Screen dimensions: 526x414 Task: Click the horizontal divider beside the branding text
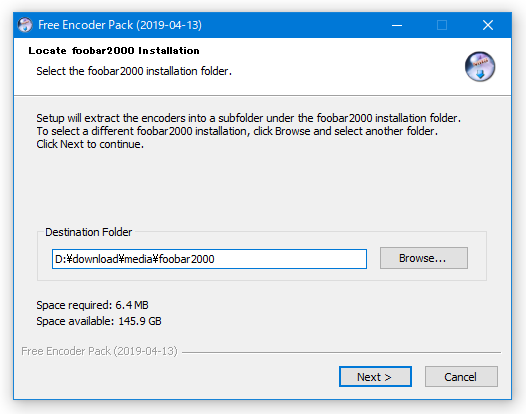341,353
